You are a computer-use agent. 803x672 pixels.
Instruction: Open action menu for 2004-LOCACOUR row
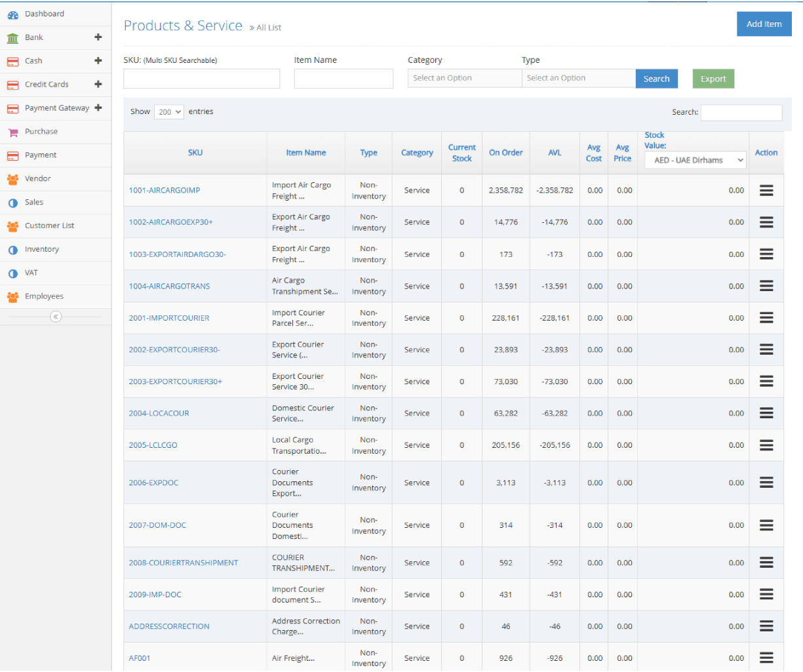[766, 413]
